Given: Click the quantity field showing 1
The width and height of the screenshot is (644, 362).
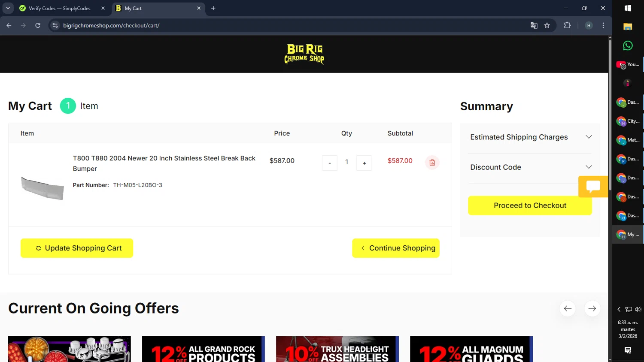Looking at the screenshot, I should 347,162.
